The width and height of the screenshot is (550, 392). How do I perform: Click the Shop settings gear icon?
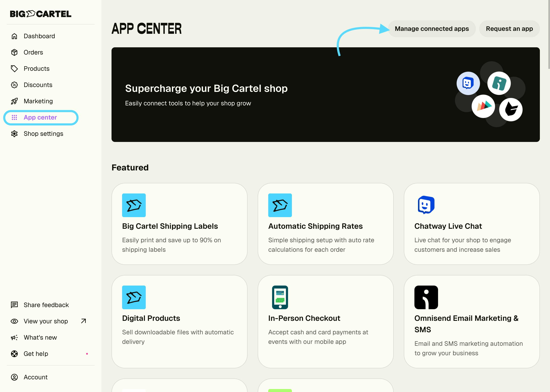pyautogui.click(x=15, y=134)
